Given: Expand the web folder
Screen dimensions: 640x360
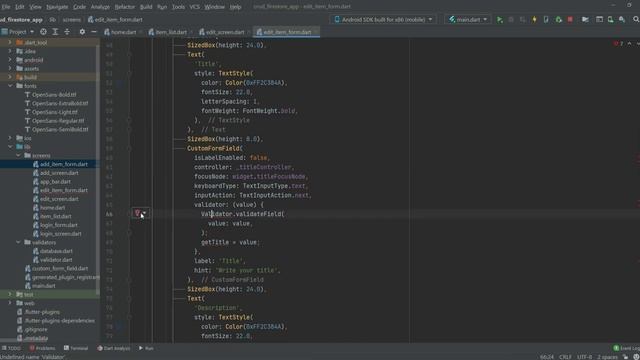Looking at the screenshot, I should click(x=10, y=303).
